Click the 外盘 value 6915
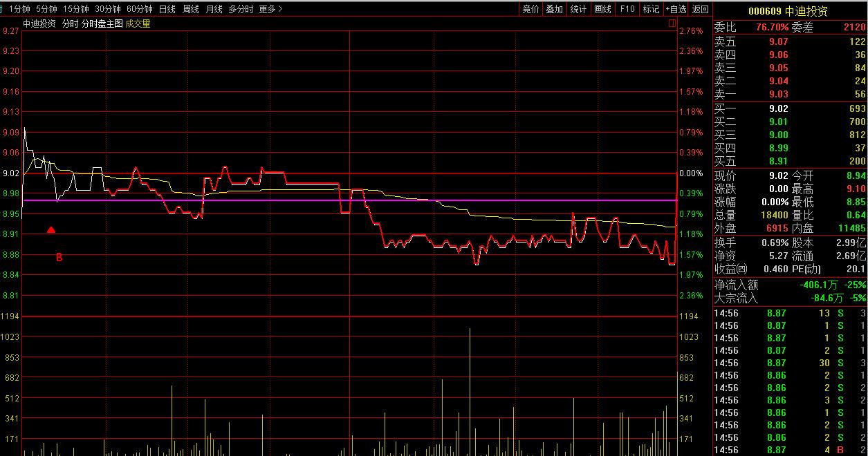The width and height of the screenshot is (868, 456). [x=777, y=228]
